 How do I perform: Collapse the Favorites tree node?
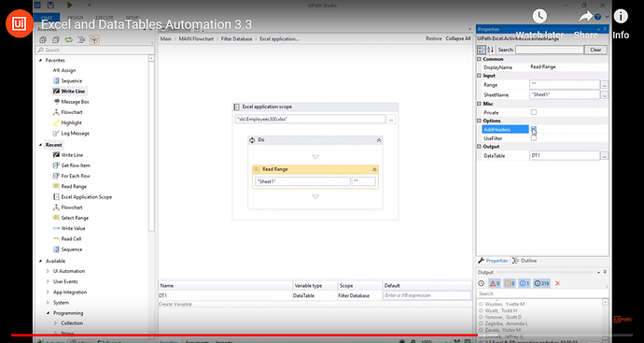40,60
